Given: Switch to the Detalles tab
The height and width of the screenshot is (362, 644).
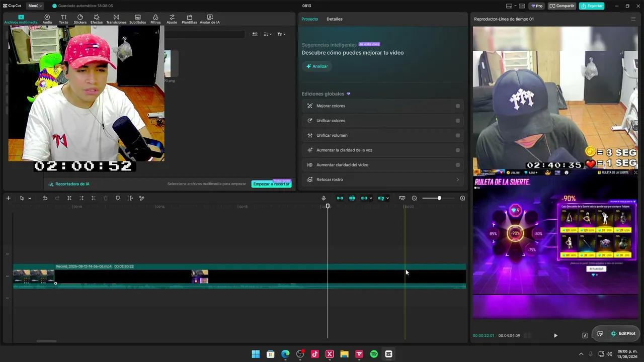Looking at the screenshot, I should coord(335,19).
